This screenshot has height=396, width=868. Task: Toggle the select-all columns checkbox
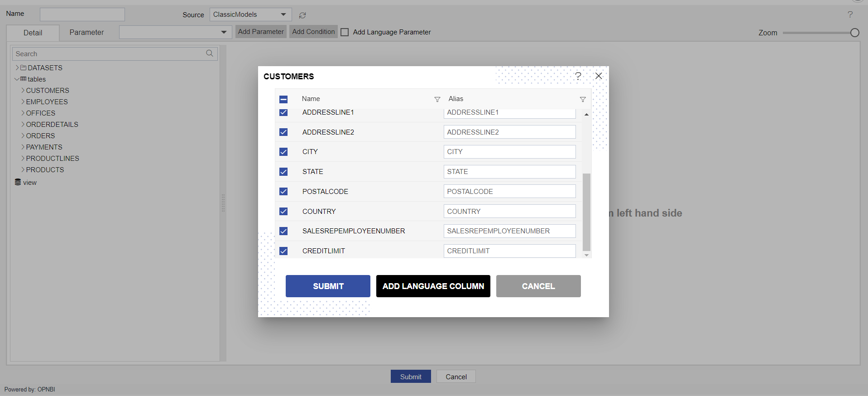(x=283, y=99)
